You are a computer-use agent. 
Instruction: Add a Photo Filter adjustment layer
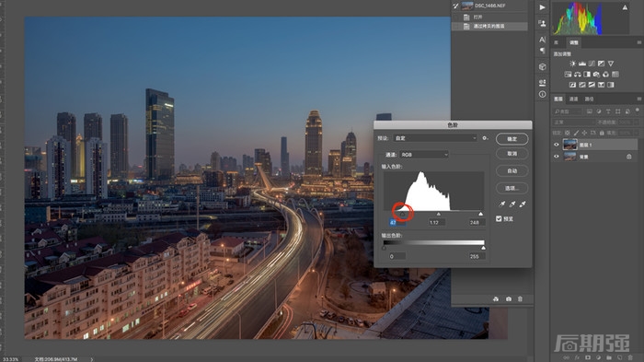pyautogui.click(x=596, y=75)
